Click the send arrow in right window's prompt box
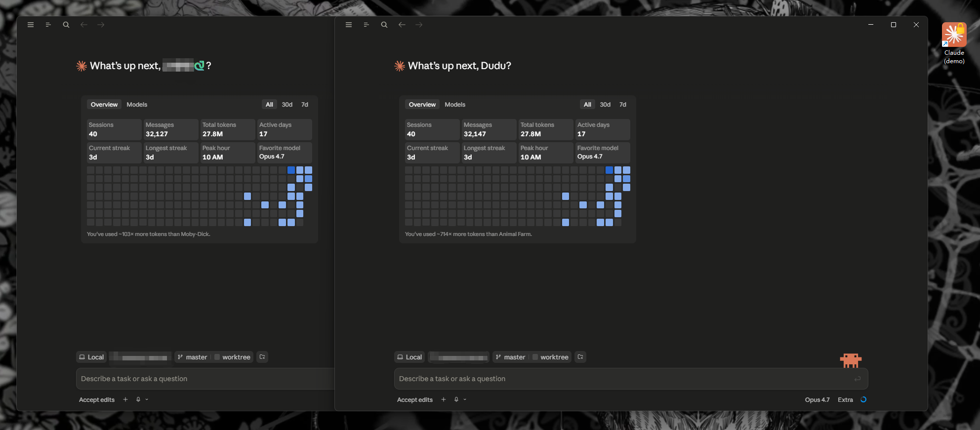Viewport: 980px width, 430px height. coord(857,379)
